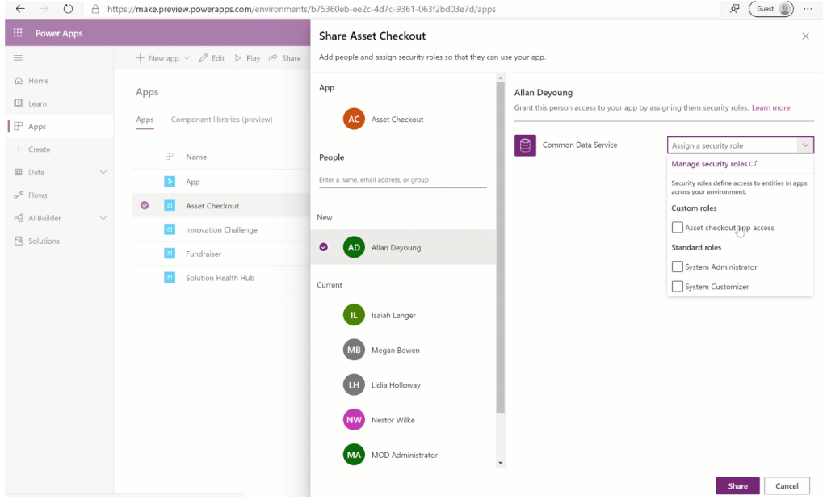Click the people list vertical scrollbar
This screenshot has width=827, height=504.
coord(501,242)
